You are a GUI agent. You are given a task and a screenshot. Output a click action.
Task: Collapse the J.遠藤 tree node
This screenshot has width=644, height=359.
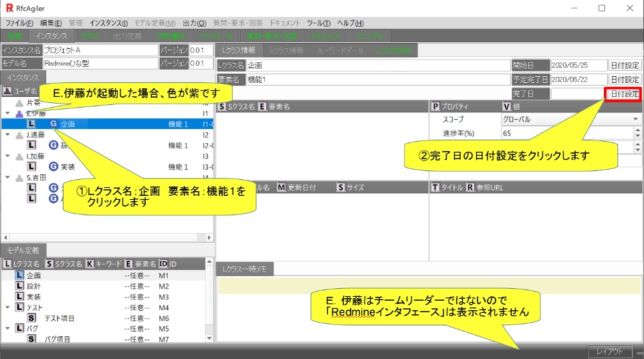pos(7,134)
